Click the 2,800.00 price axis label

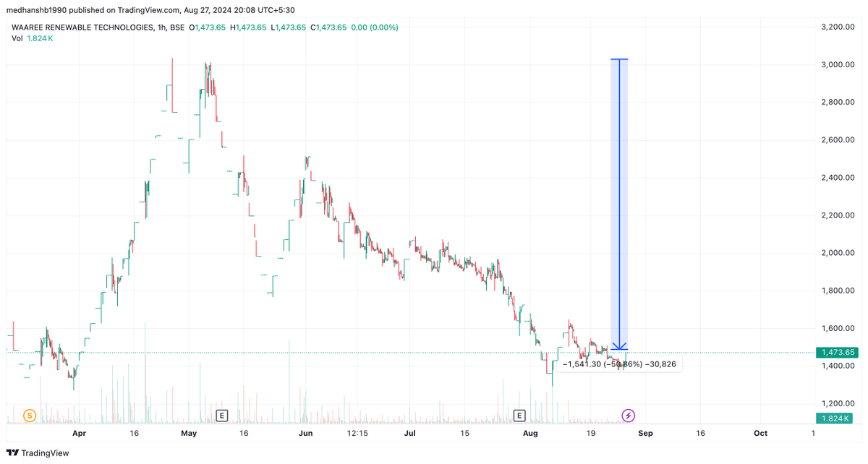838,102
